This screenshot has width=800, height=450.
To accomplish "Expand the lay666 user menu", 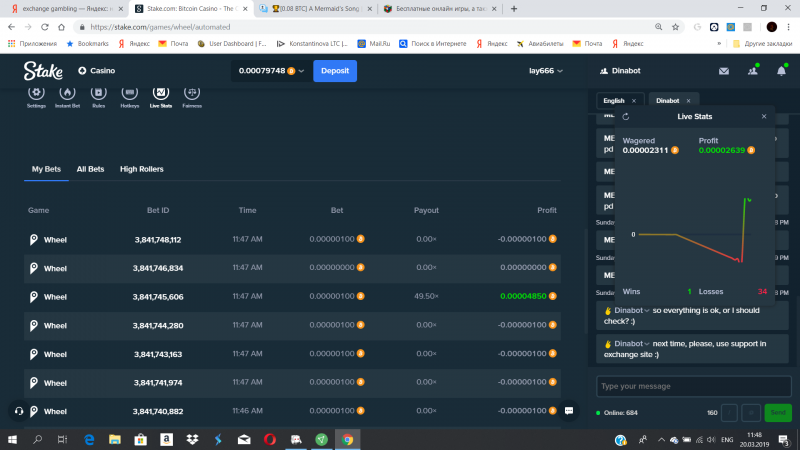I will (545, 71).
